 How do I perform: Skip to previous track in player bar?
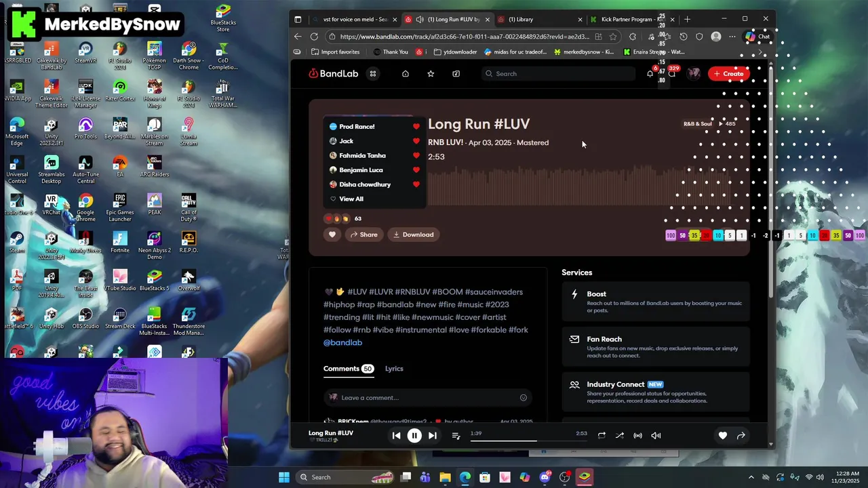(397, 436)
